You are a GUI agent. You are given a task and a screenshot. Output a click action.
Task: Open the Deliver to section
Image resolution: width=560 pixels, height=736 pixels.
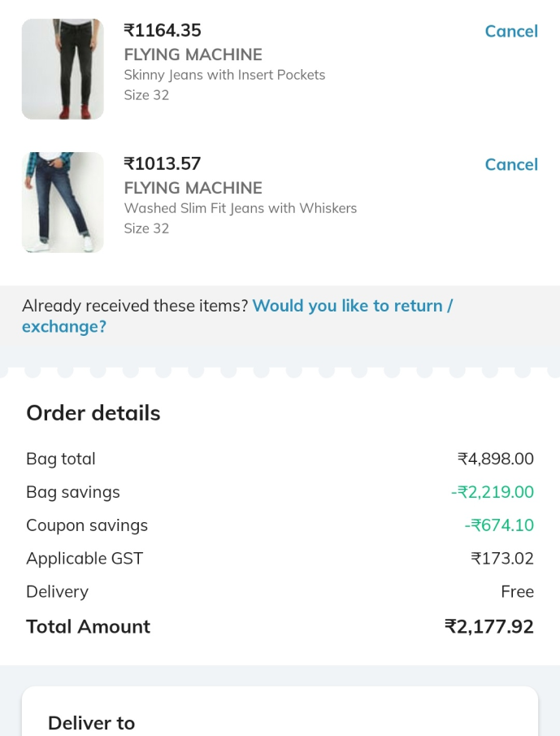pos(91,723)
